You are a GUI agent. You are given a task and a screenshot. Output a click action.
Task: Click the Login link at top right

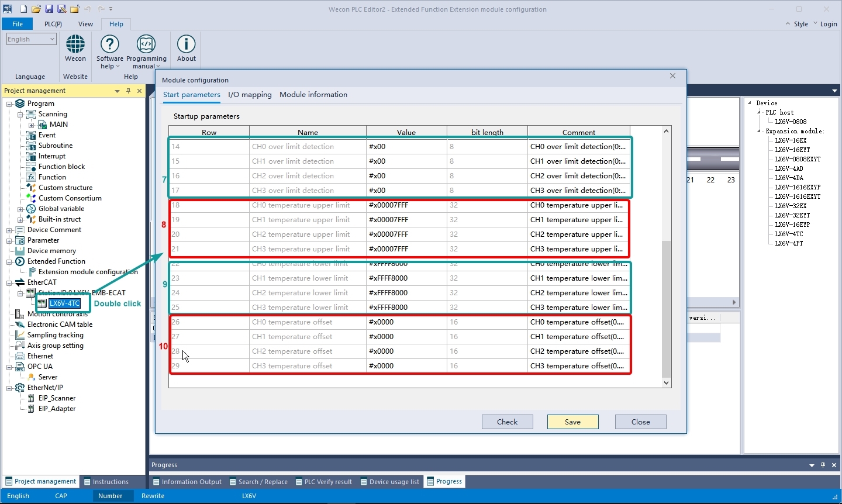[829, 24]
